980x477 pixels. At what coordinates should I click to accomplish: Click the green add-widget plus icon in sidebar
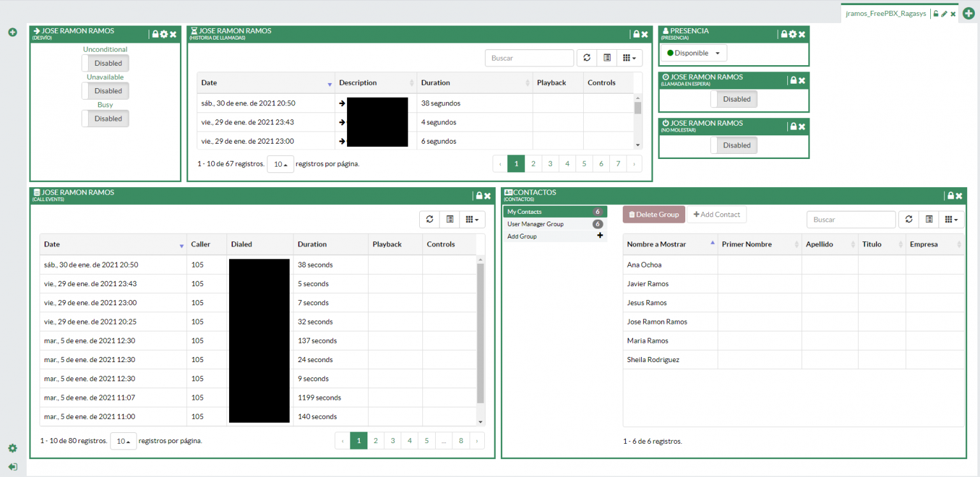click(x=12, y=32)
